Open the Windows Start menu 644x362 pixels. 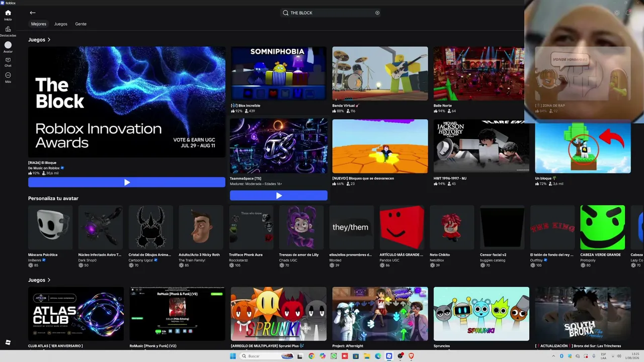[x=233, y=356]
